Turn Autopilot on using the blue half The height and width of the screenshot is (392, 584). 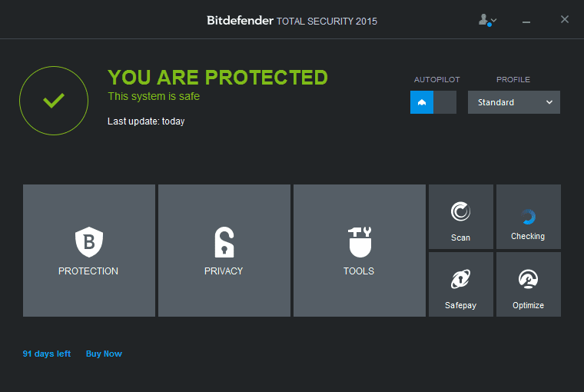422,102
